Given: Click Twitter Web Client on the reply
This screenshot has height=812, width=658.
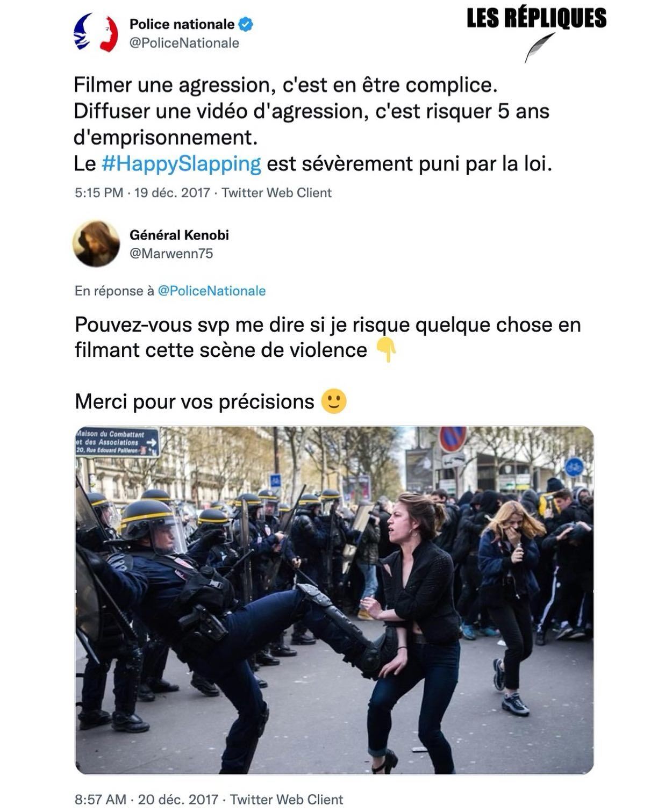Looking at the screenshot, I should point(287,799).
